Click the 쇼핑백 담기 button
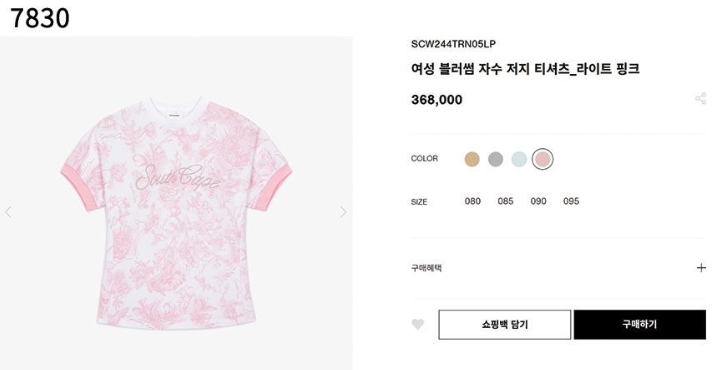The width and height of the screenshot is (716, 370). coord(505,325)
